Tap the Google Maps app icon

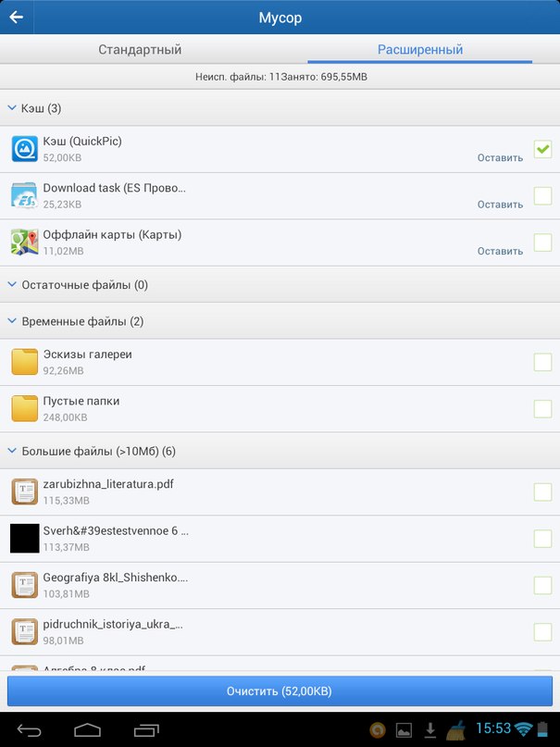pos(24,242)
